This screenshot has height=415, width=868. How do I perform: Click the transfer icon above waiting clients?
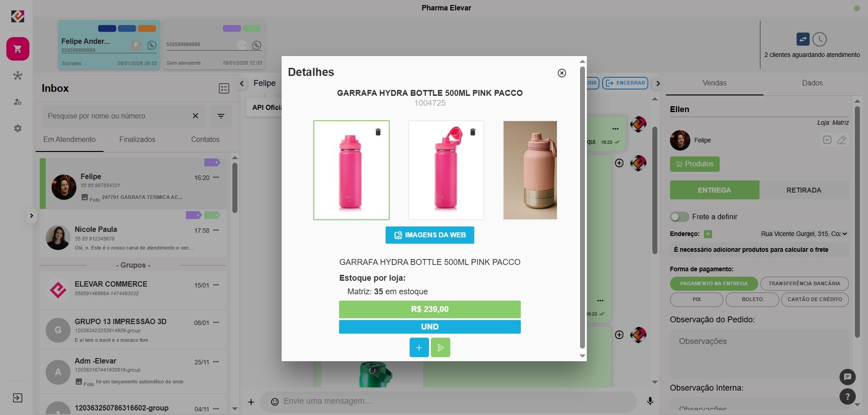[803, 39]
